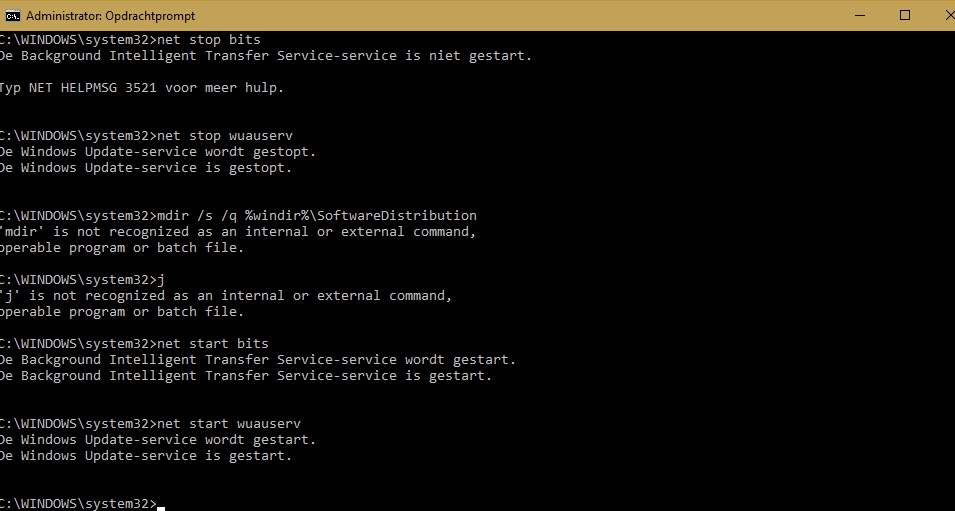
Task: Click the 'is niet gestart' message line
Action: pos(266,55)
